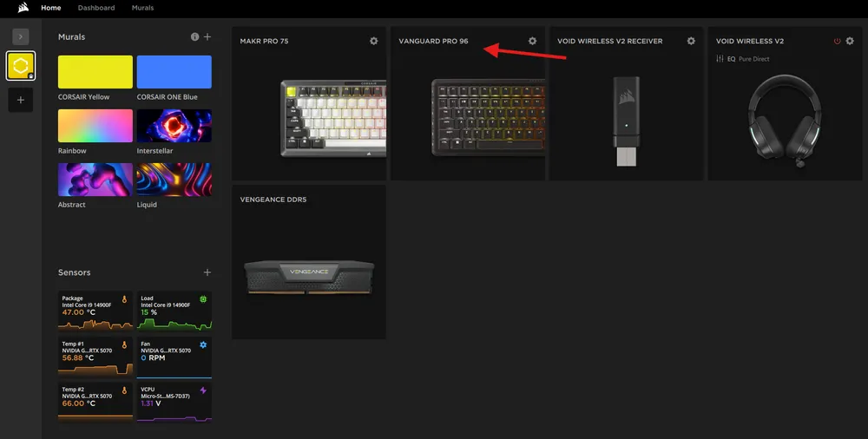Add a new mural with plus icon
Viewport: 868px width, 439px height.
click(x=207, y=36)
